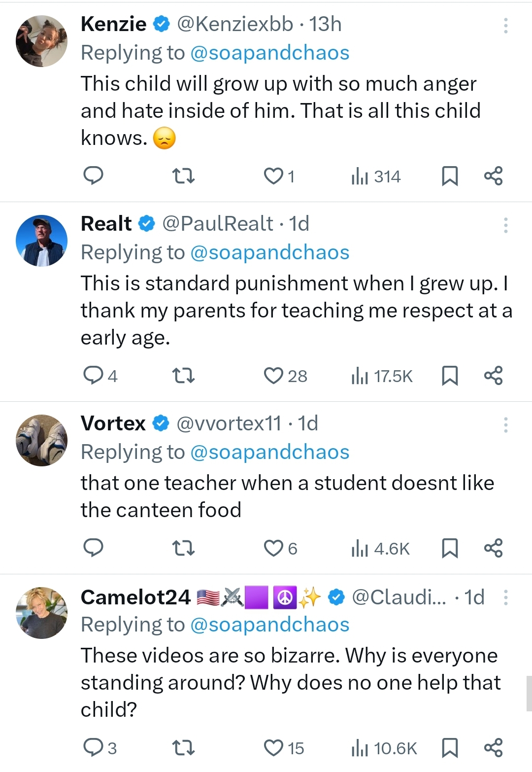
Task: Expand three-dot menu on Vortex's reply
Action: (x=505, y=425)
